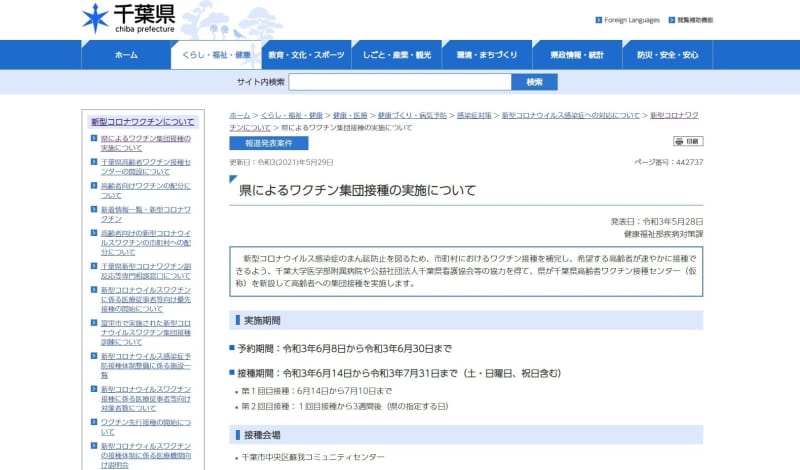Open 千葉県高齢者ワクチン接種センターの開設について sidebar link

[x=145, y=167]
